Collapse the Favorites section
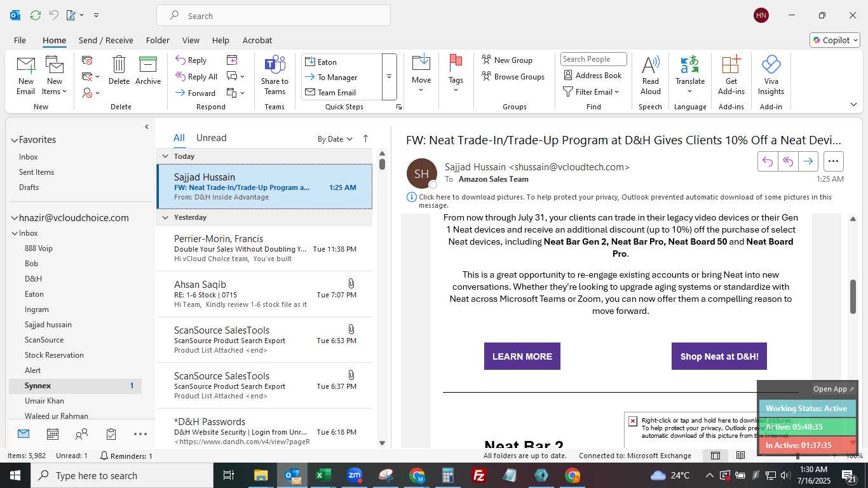 tap(14, 140)
